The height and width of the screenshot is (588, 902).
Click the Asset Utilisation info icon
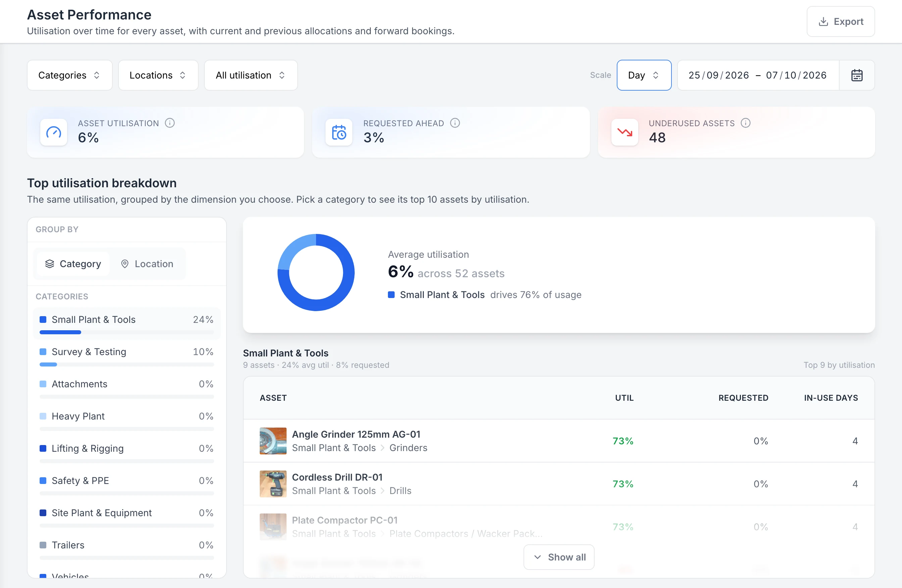[170, 123]
